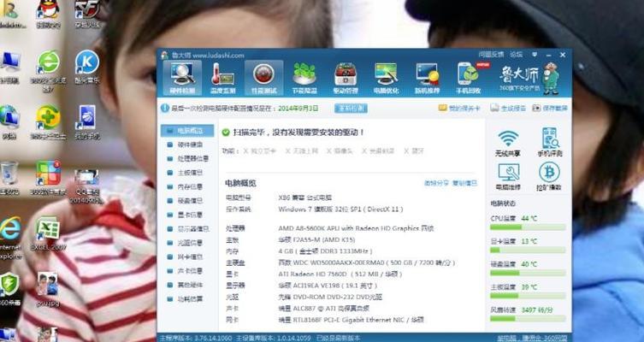Viewport: 644px width, 342px height.
Task: Open 手机回收 phone recycling icon
Action: pos(468,78)
